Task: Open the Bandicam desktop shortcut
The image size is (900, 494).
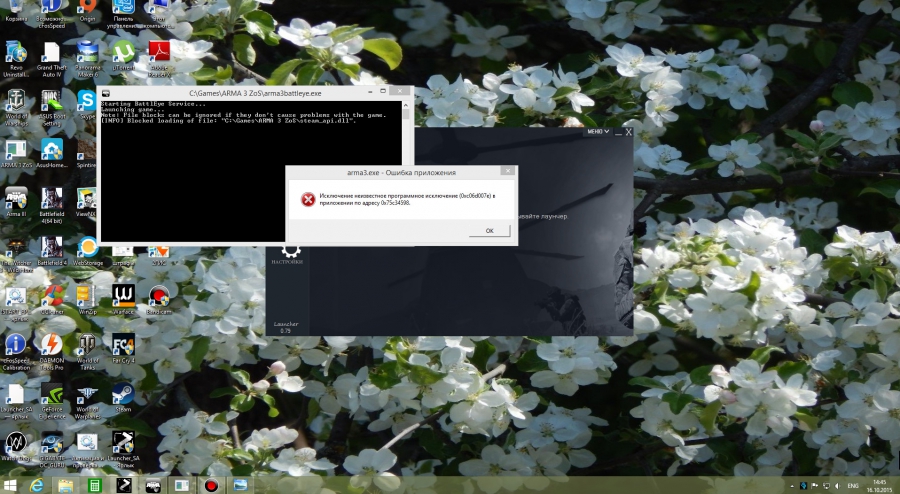Action: click(159, 300)
